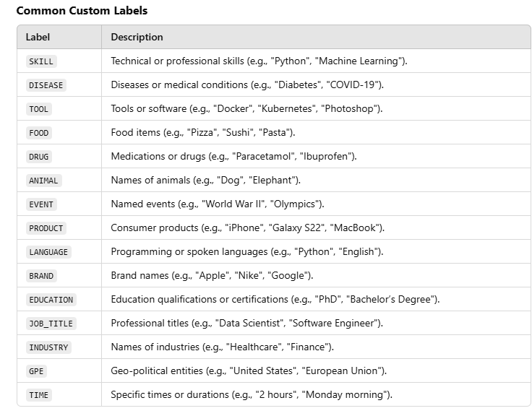The width and height of the screenshot is (532, 416).
Task: Click the LANGUAGE label code chip
Action: [x=48, y=252]
